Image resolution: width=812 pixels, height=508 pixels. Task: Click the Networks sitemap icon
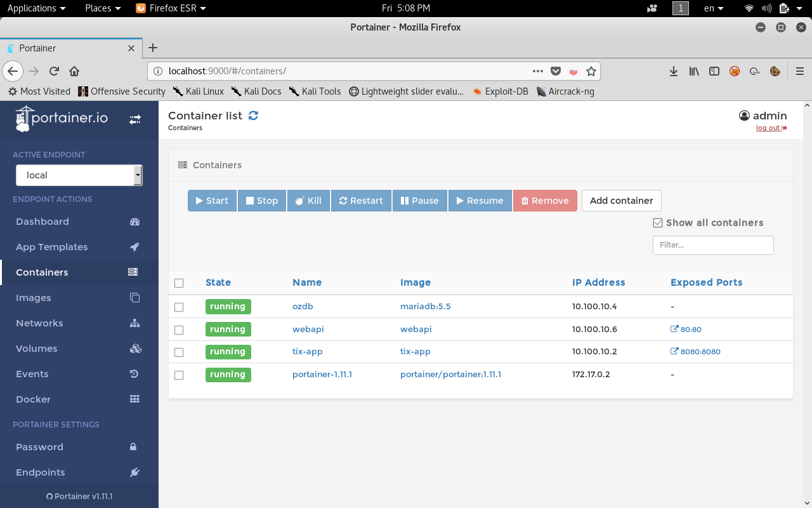coord(134,323)
